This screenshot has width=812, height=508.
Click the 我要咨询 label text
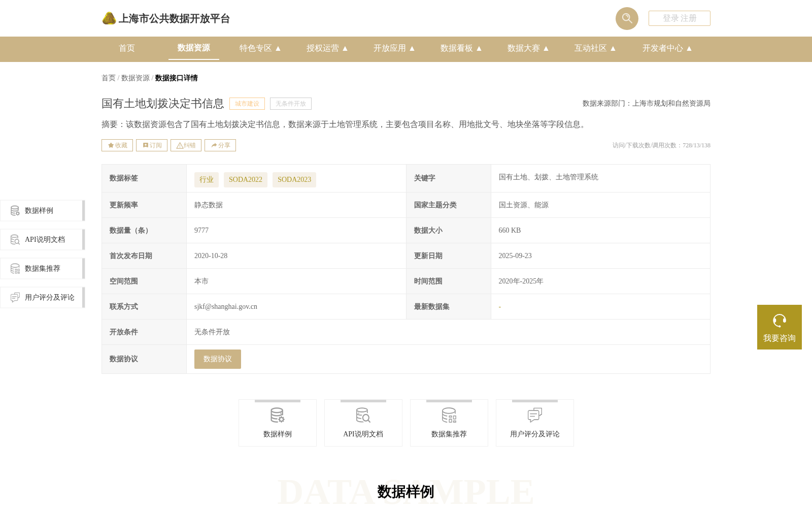coord(780,338)
